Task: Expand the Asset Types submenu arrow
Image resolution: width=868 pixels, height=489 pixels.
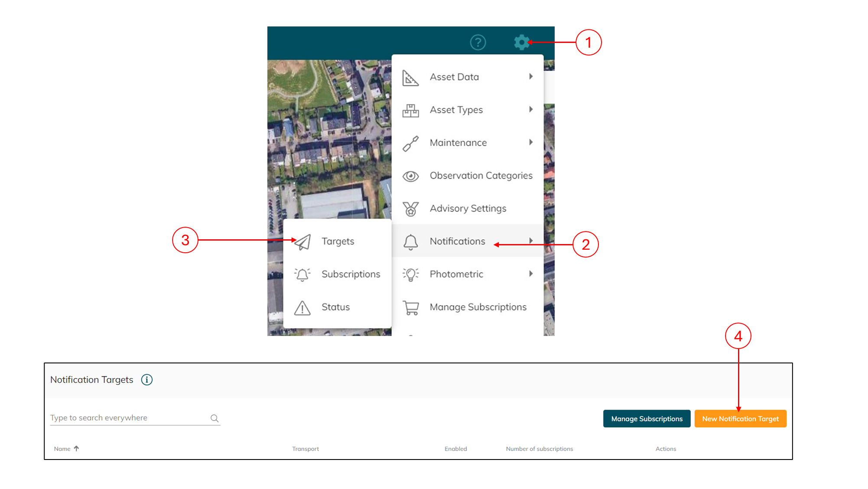Action: click(531, 110)
